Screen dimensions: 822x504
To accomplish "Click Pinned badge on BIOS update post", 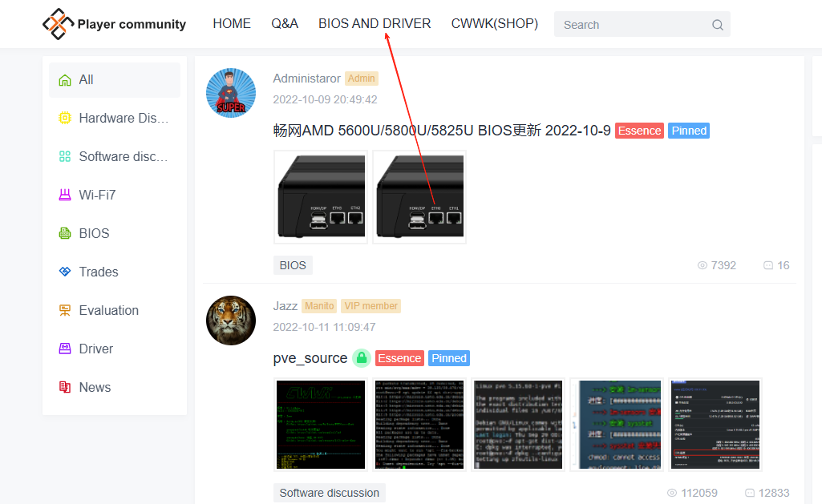I will [x=689, y=131].
